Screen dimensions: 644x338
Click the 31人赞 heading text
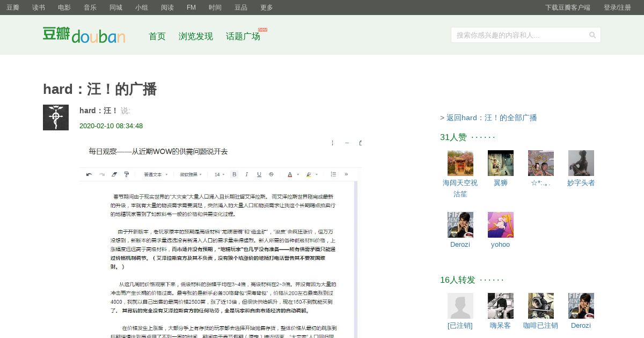(453, 137)
